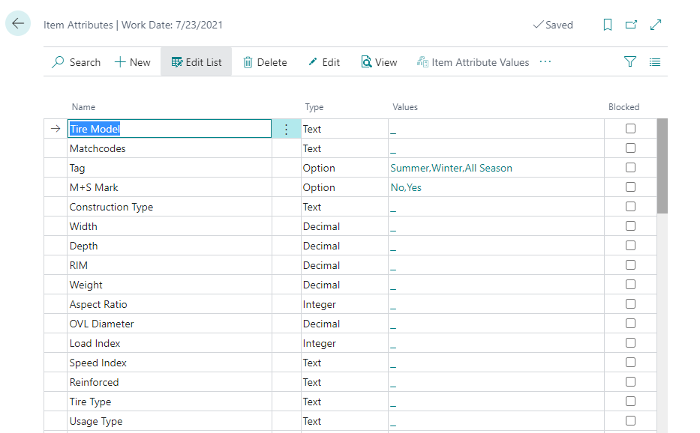Image resolution: width=700 pixels, height=433 pixels.
Task: Sort by Name column header
Action: point(83,107)
